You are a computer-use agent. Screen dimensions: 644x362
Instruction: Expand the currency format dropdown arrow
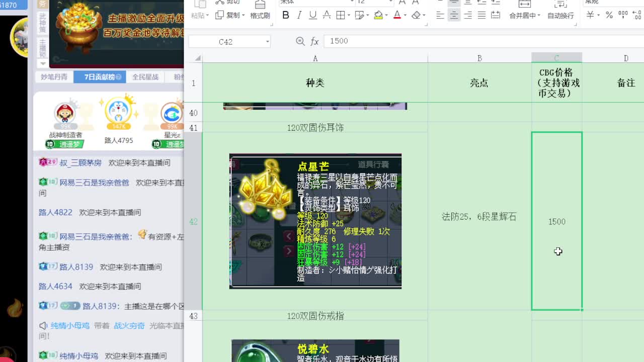click(x=598, y=16)
